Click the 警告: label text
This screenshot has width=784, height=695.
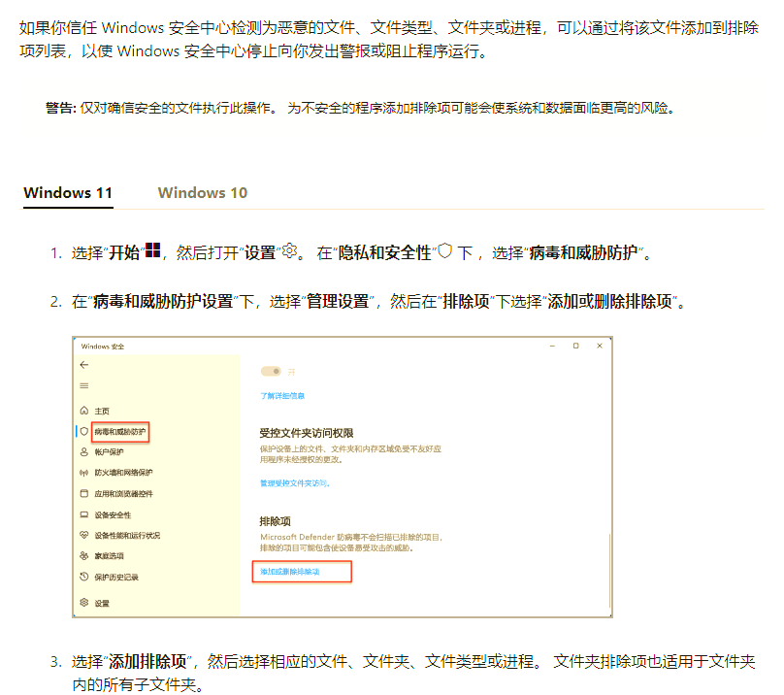60,108
